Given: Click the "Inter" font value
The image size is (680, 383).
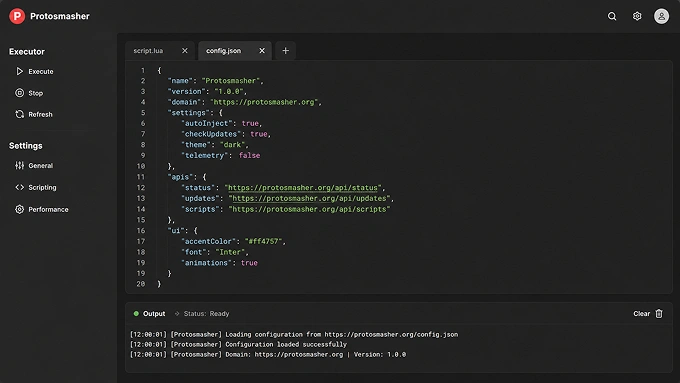Looking at the screenshot, I should point(230,252).
